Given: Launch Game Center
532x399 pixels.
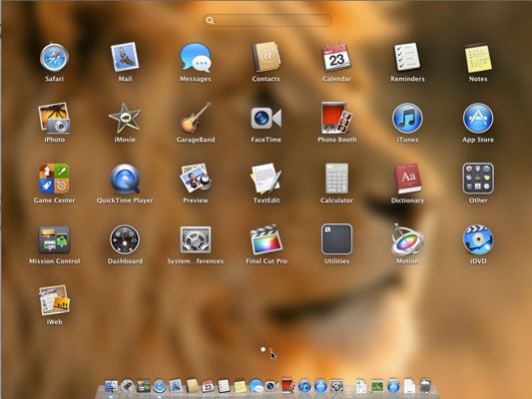Looking at the screenshot, I should click(x=54, y=179).
